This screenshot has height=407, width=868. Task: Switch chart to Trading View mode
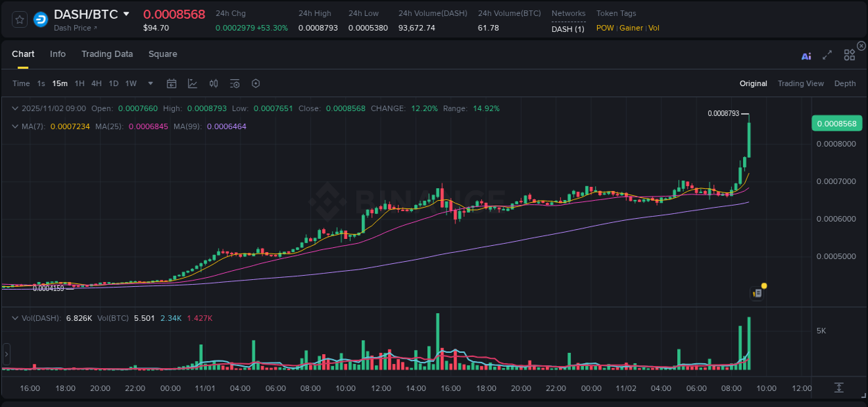[801, 83]
